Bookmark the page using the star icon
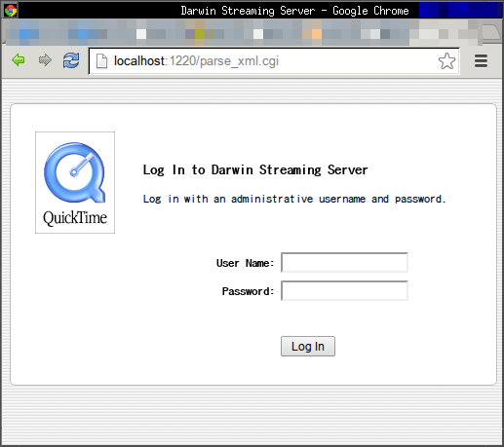Image resolution: width=504 pixels, height=447 pixels. pos(446,61)
